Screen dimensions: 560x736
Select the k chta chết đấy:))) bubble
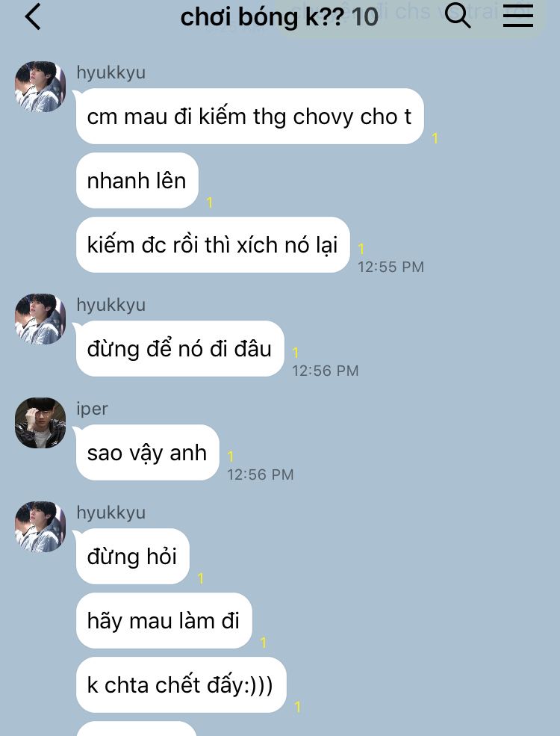[181, 685]
